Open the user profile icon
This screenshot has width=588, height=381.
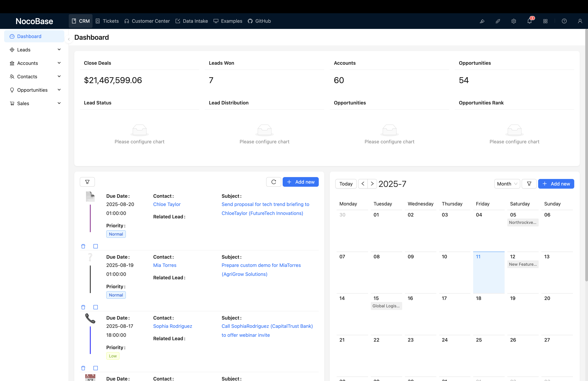tap(580, 21)
